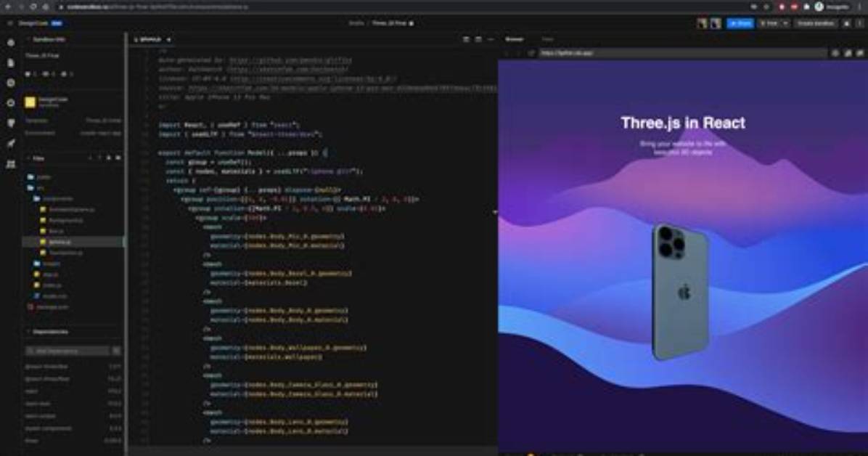
Task: Open the sketchfab author link in comment
Action: point(287,69)
